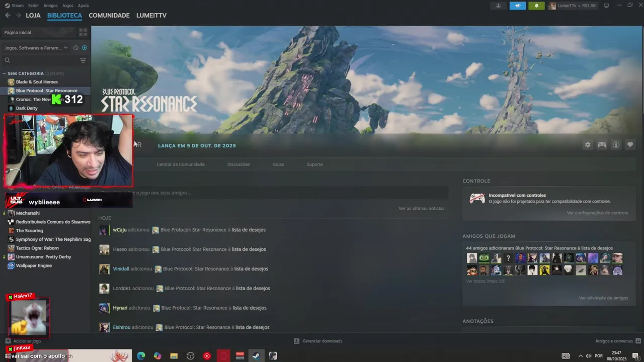Screen dimensions: 644x362
Task: Collapse SEM CATEGORIA section
Action: pyautogui.click(x=5, y=73)
